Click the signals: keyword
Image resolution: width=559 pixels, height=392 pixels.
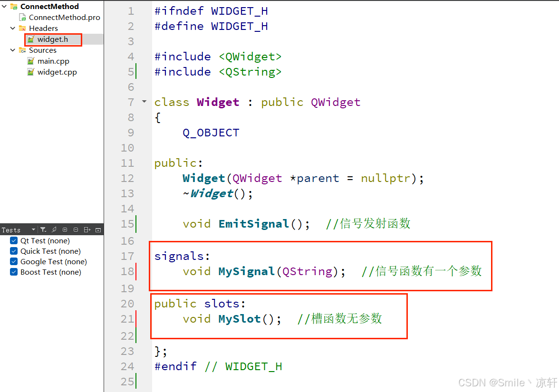tap(182, 256)
